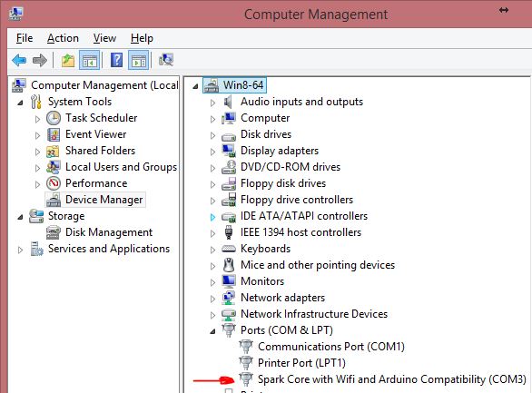Click the Event Viewer icon
This screenshot has height=393, width=532.
(54, 134)
